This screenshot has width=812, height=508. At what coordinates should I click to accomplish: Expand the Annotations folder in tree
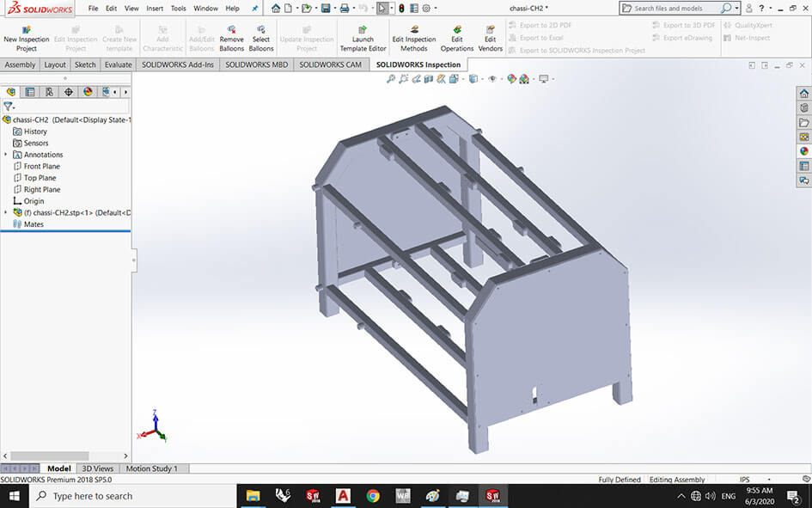coord(6,155)
